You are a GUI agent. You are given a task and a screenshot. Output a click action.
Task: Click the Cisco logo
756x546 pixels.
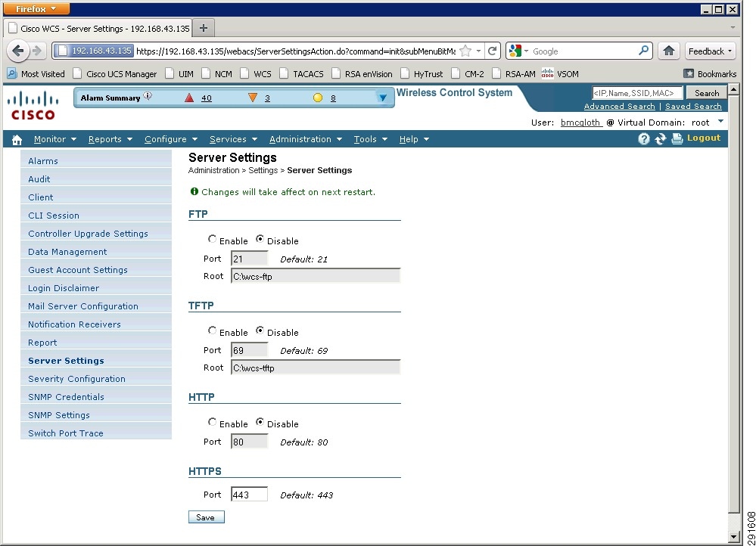tap(33, 106)
